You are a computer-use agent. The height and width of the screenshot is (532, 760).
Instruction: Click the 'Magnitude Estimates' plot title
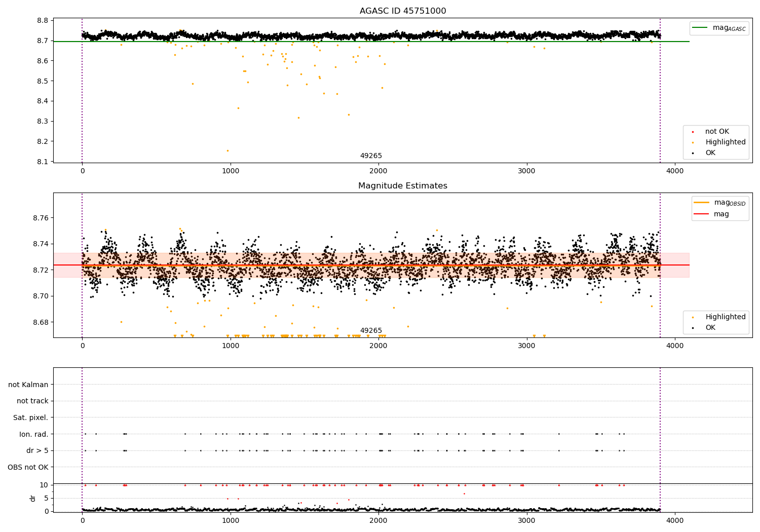pyautogui.click(x=403, y=186)
